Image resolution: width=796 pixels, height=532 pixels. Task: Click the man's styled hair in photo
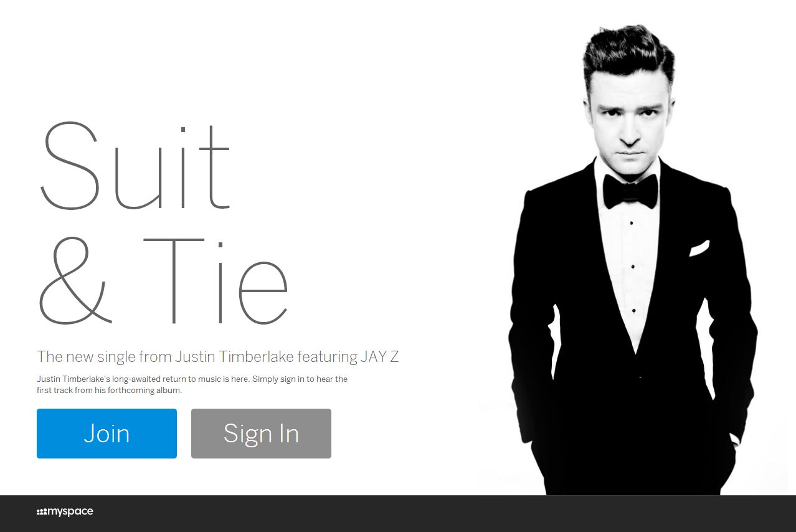coord(628,55)
